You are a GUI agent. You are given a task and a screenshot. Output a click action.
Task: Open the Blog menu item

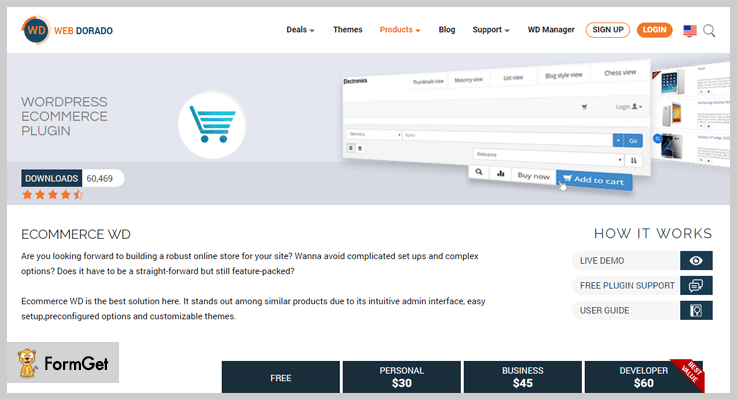[x=447, y=30]
